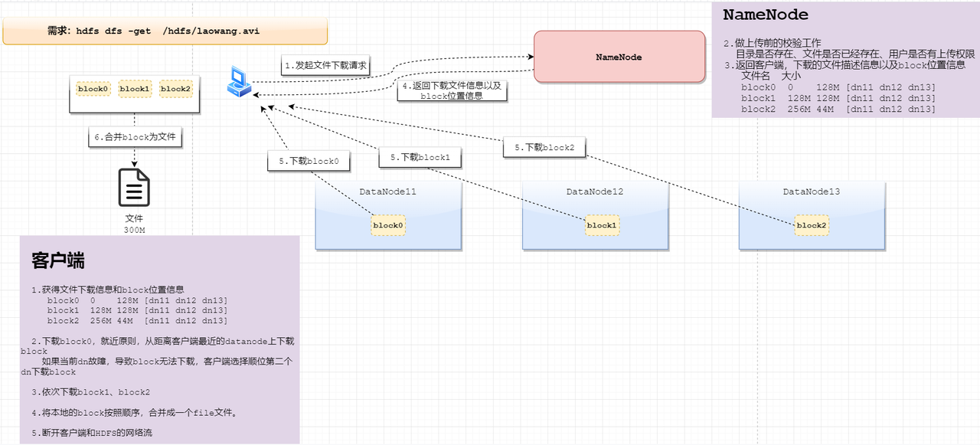Select the 文件 300M caption text
980x445 pixels.
click(x=134, y=224)
